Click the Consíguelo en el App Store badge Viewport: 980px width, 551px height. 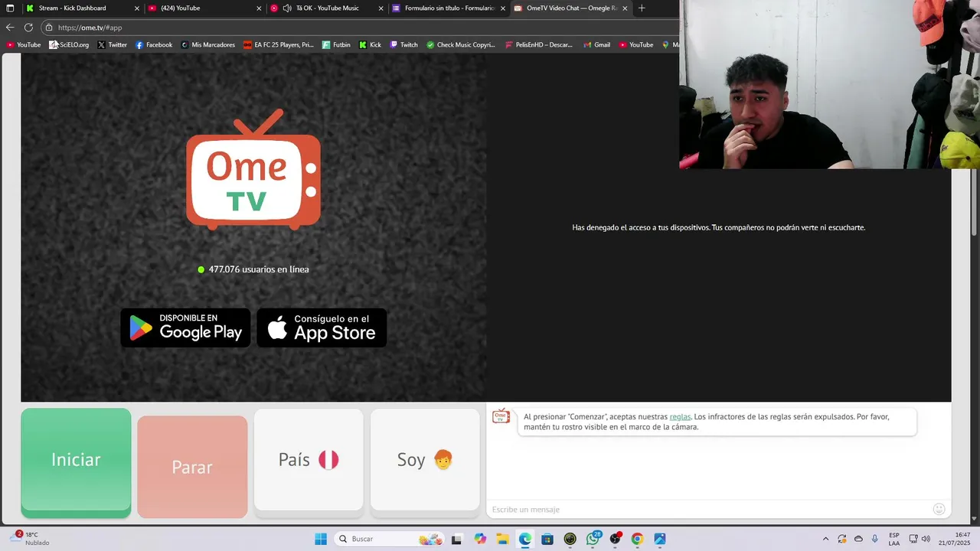click(322, 328)
